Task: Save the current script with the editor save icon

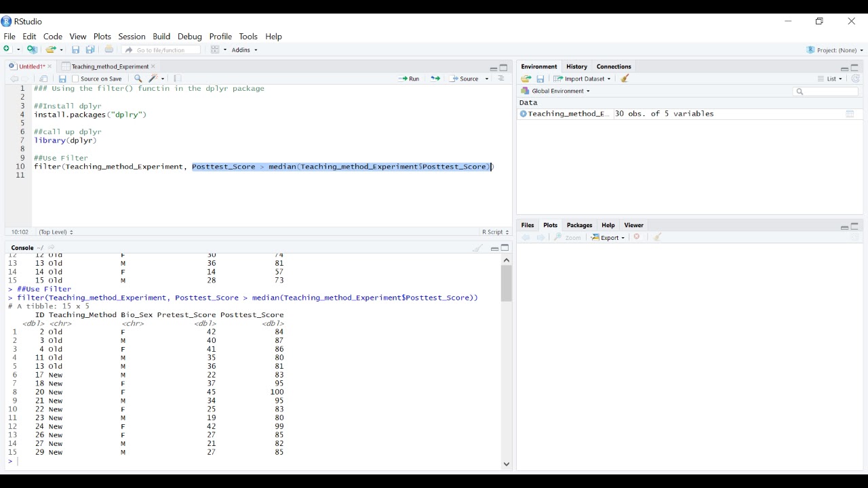Action: 62,79
